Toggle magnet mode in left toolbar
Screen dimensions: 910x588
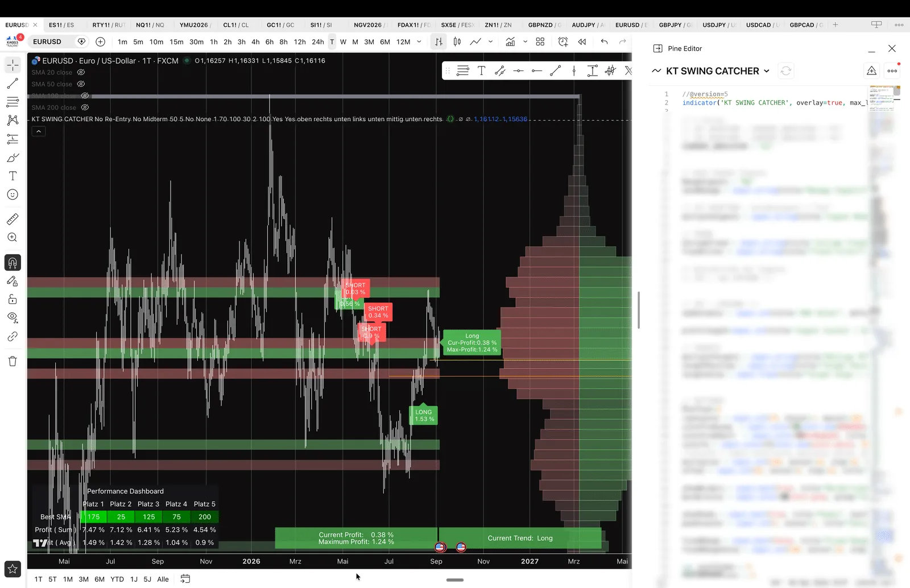(x=13, y=263)
